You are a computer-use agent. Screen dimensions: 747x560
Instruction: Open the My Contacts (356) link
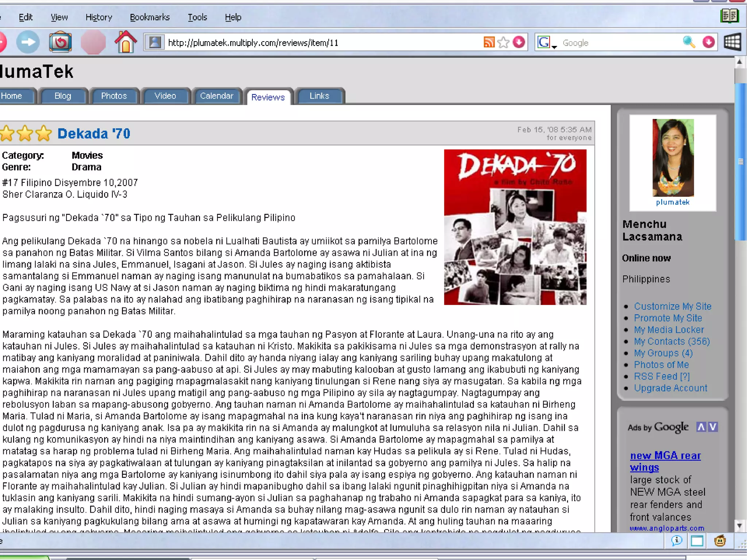coord(671,341)
